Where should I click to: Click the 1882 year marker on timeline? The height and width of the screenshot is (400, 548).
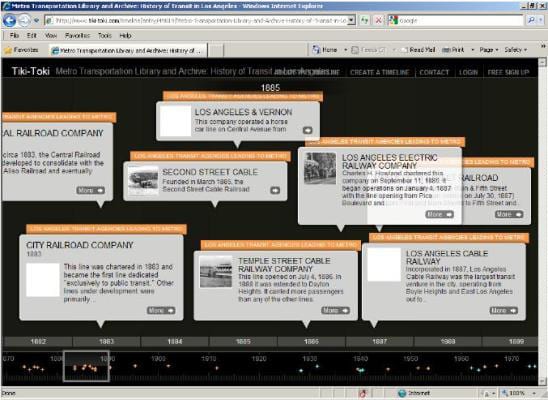click(x=38, y=342)
